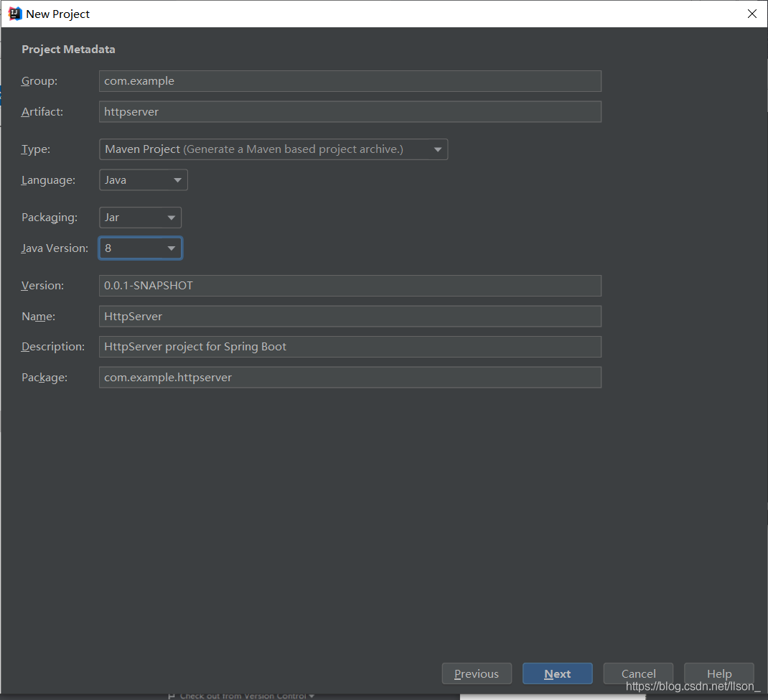Open the Packaging combo box
The image size is (768, 700).
click(x=141, y=218)
